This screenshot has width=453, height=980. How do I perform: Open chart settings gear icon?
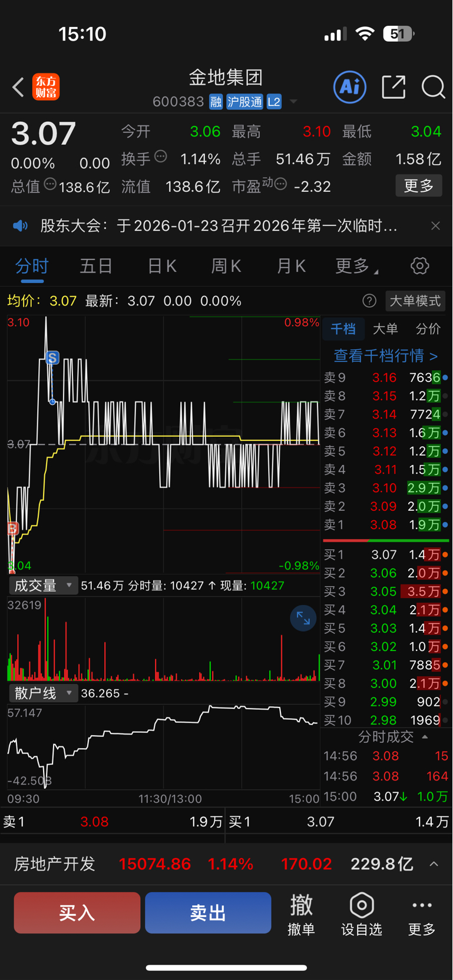coord(420,266)
